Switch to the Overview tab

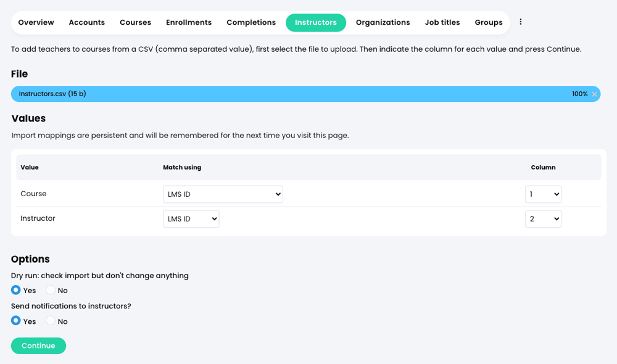click(35, 22)
